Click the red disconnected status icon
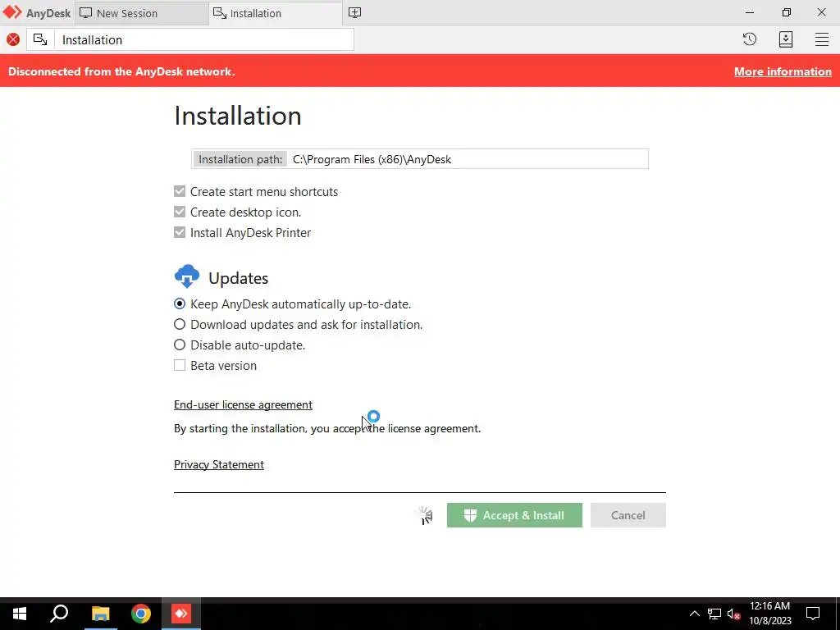This screenshot has width=840, height=630. [13, 39]
